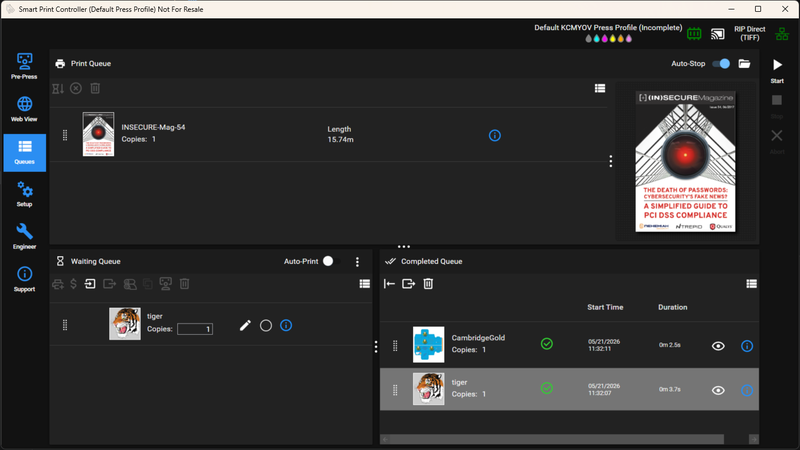Open the Pre-Press section in sidebar
The height and width of the screenshot is (450, 800).
(x=24, y=66)
